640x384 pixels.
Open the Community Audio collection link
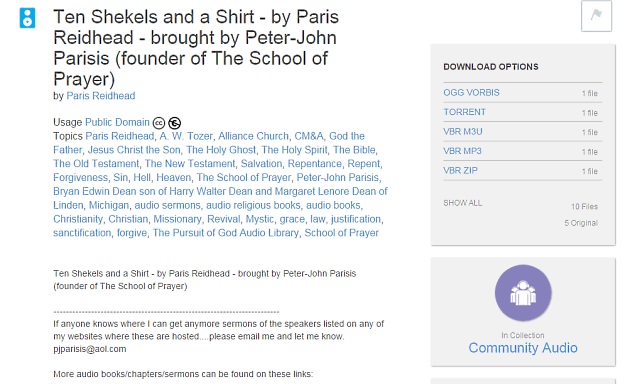point(523,348)
